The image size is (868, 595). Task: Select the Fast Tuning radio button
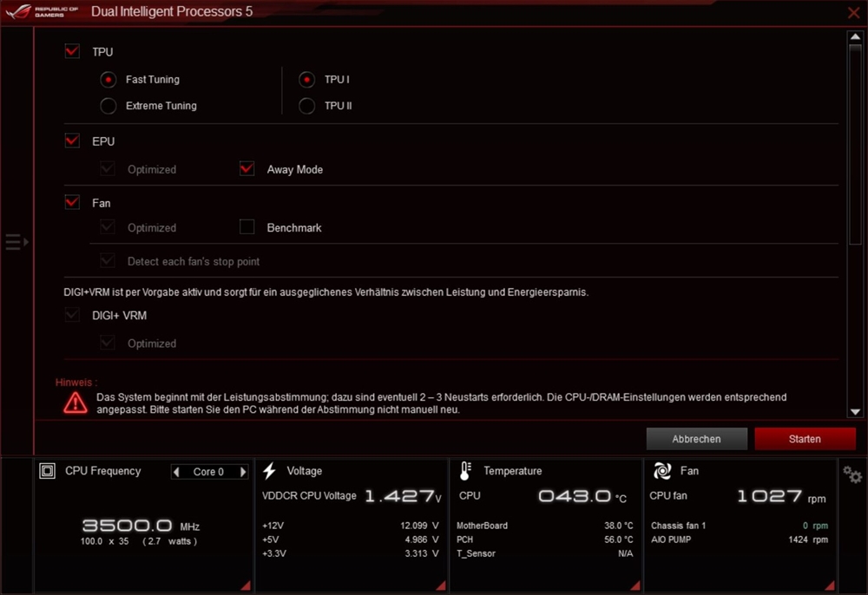coord(108,80)
